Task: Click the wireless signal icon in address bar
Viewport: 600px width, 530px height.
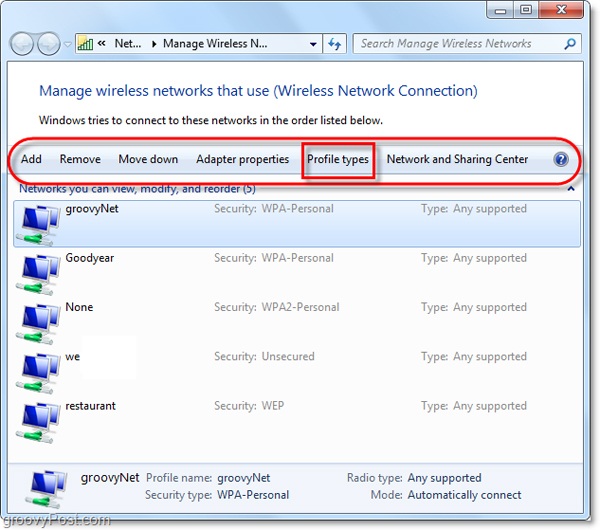Action: pyautogui.click(x=85, y=44)
